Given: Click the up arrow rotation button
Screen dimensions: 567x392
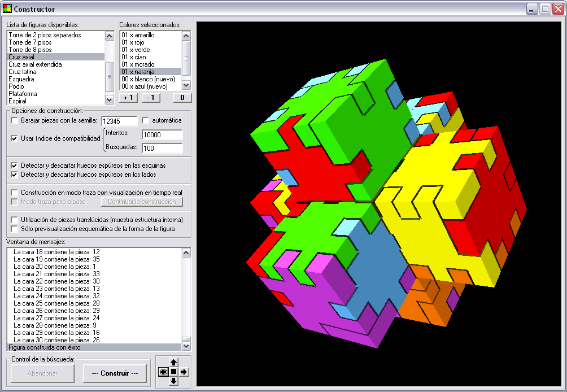Looking at the screenshot, I should pos(173,362).
